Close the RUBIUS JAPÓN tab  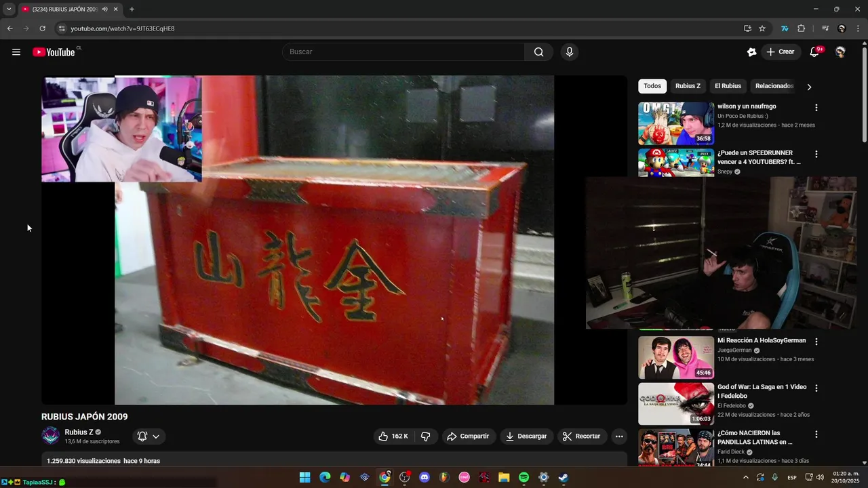pos(116,9)
